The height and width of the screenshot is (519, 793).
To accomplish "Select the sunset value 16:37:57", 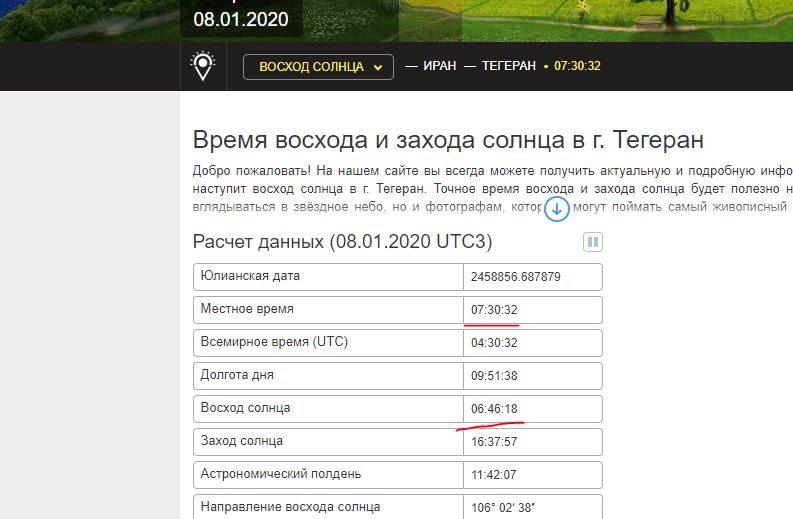I will pyautogui.click(x=494, y=442).
